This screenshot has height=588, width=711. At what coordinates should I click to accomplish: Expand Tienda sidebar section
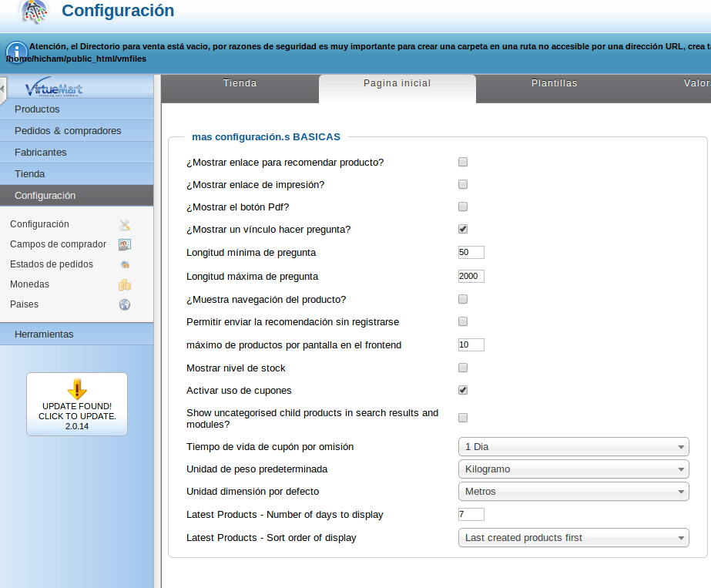pos(76,174)
